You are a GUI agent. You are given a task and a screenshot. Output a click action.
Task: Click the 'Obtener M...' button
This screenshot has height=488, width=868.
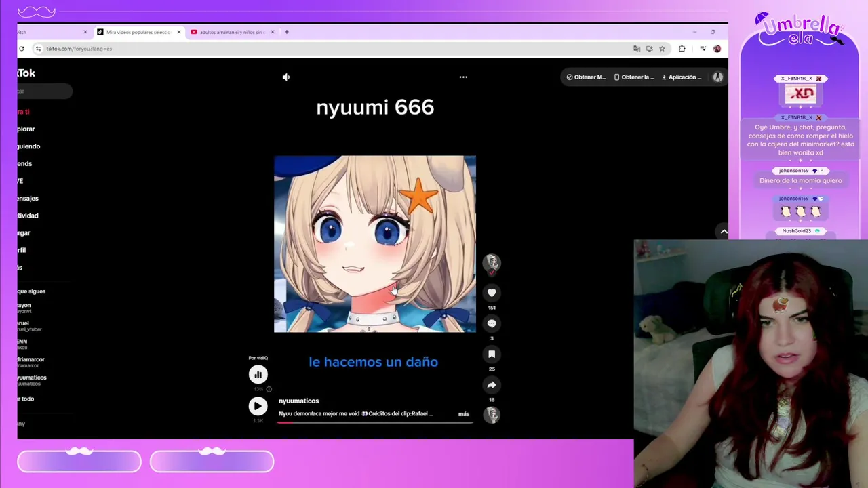pos(587,77)
